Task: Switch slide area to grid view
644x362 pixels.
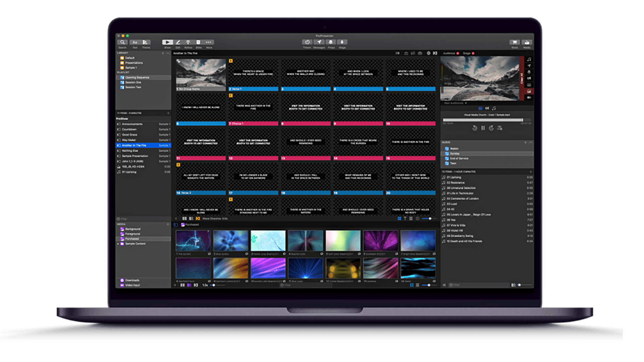Action: click(x=399, y=219)
